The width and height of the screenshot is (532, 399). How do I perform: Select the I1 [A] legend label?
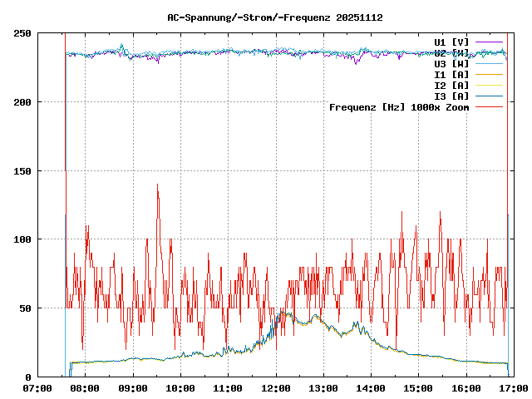click(451, 74)
